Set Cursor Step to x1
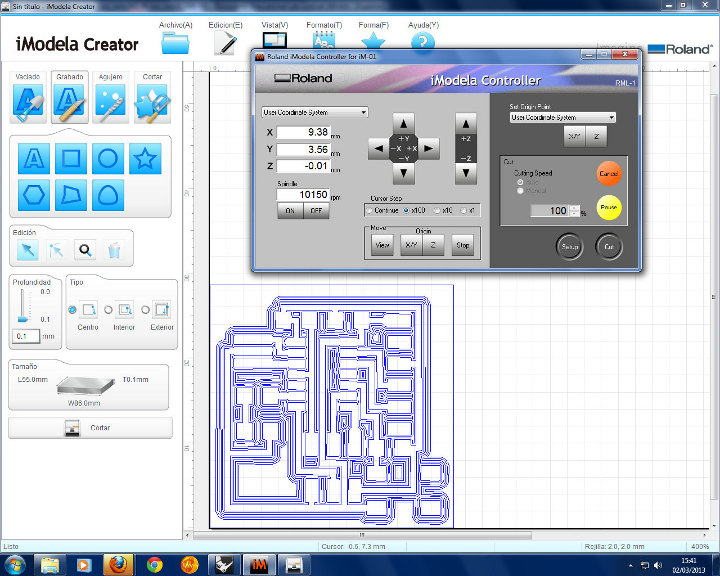 point(464,210)
